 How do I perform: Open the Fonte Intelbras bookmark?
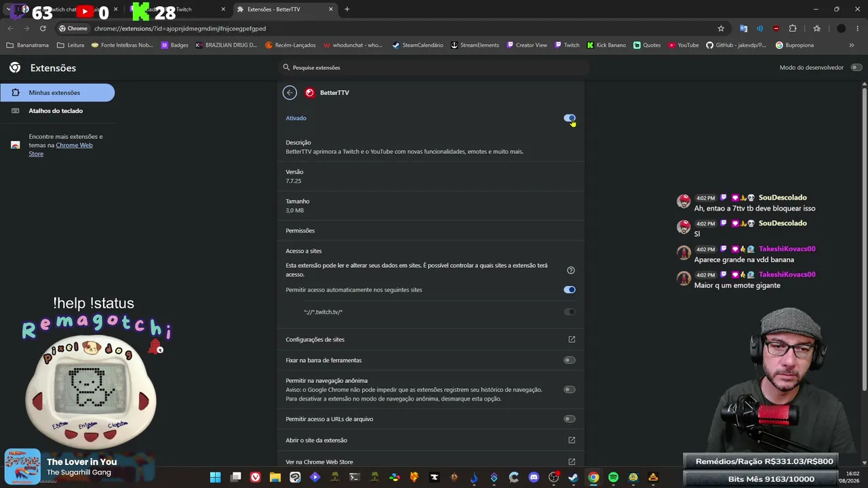(x=122, y=45)
